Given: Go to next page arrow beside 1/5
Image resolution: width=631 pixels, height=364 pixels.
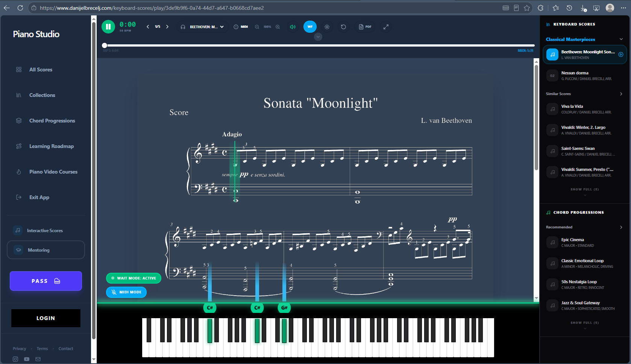Looking at the screenshot, I should point(167,27).
